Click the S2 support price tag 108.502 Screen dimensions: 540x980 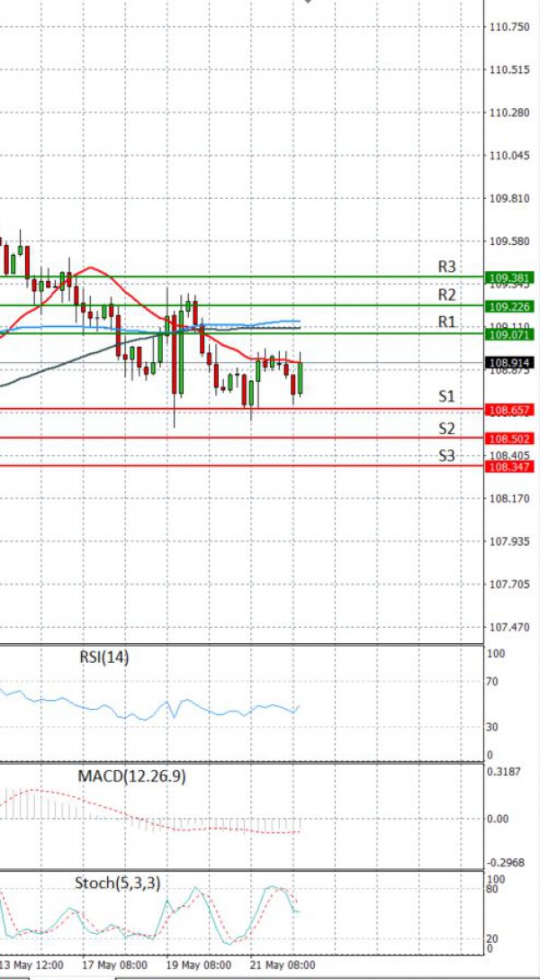510,438
